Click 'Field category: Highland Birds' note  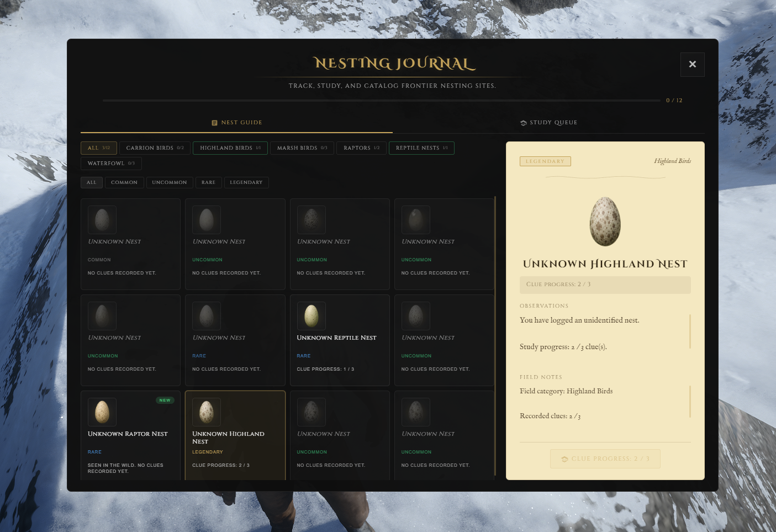pyautogui.click(x=566, y=391)
